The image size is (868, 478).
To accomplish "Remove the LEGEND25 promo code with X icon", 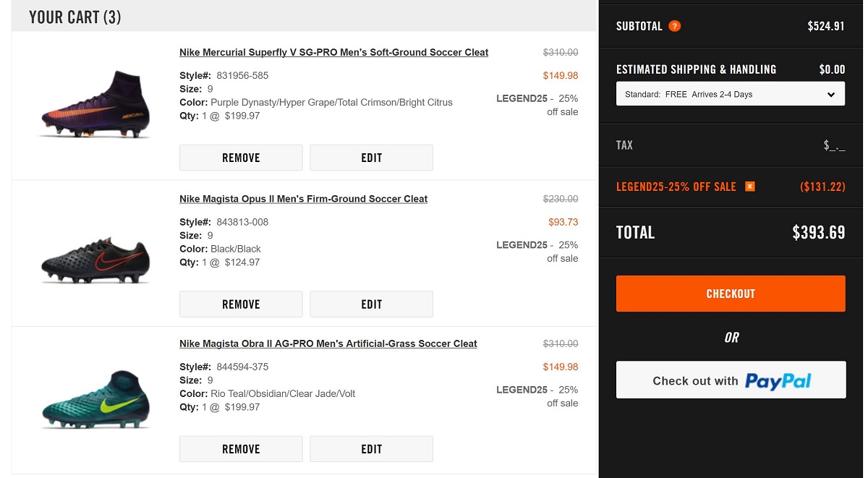I will (x=750, y=187).
